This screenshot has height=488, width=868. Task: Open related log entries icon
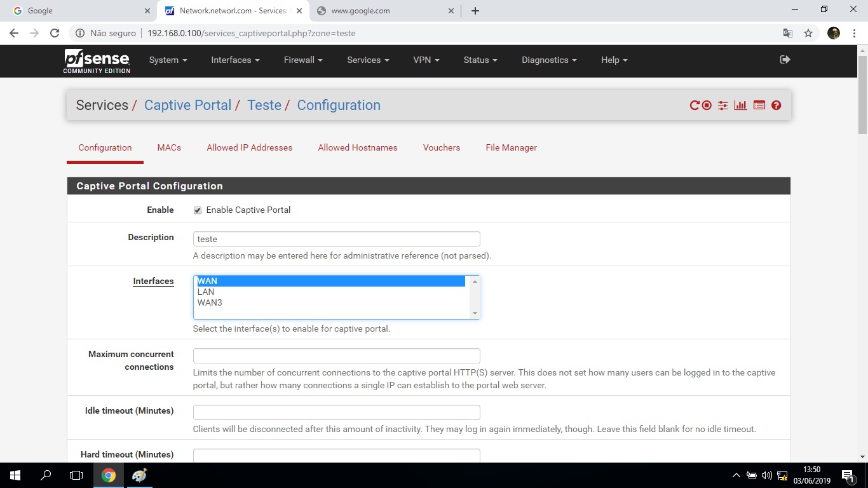(x=759, y=105)
